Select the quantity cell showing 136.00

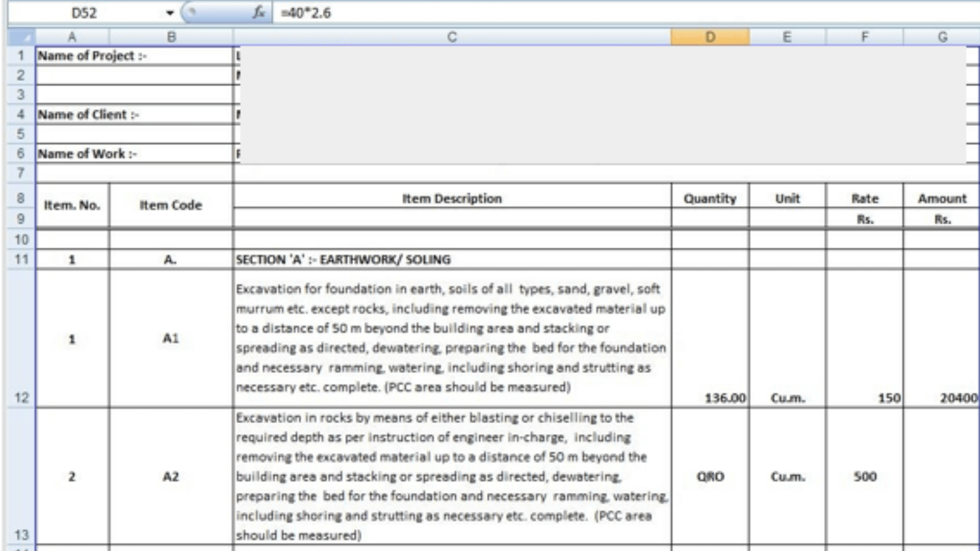click(724, 398)
